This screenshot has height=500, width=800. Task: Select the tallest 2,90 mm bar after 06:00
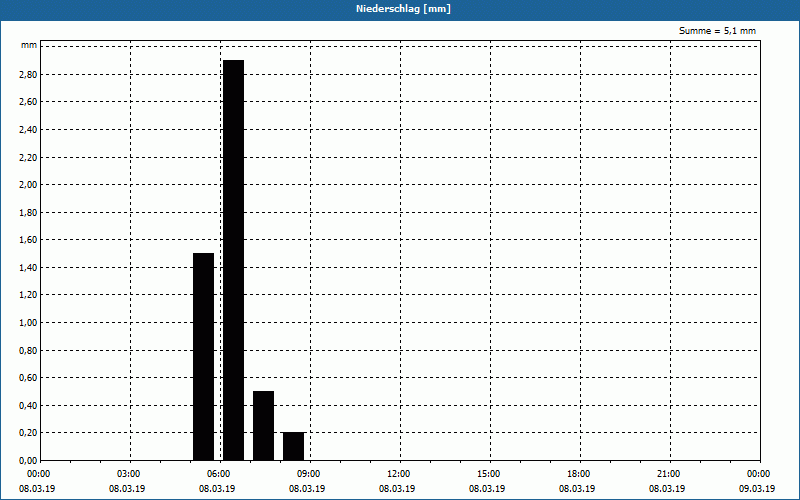(x=234, y=260)
